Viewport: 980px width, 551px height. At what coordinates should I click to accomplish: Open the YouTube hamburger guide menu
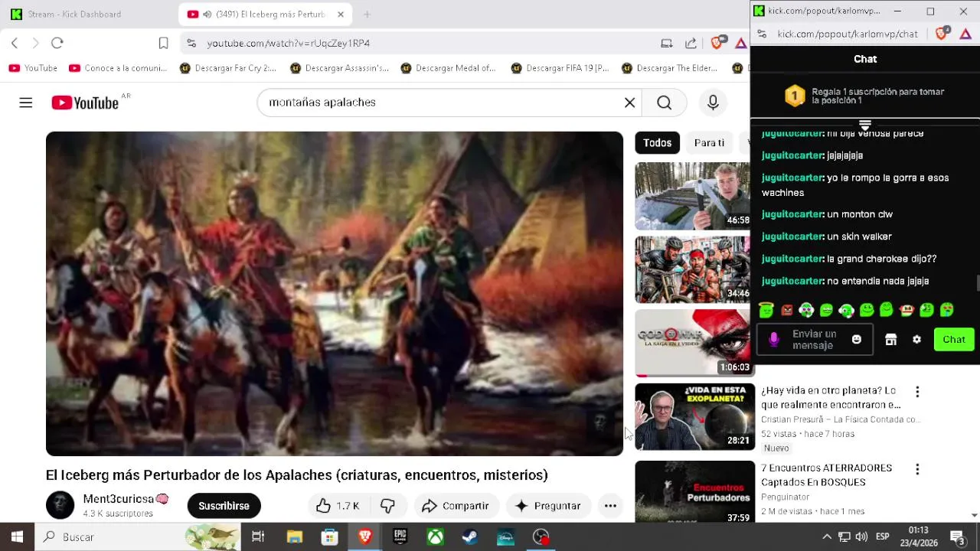point(26,103)
